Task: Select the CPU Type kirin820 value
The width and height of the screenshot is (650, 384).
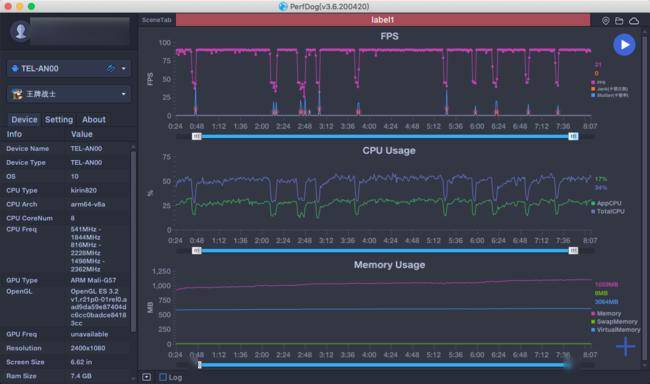Action: tap(83, 190)
